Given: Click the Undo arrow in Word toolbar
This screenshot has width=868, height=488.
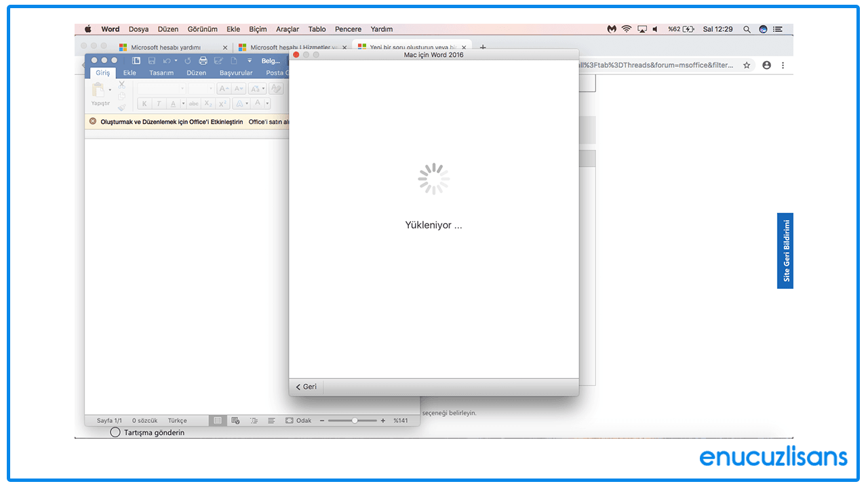Looking at the screenshot, I should (167, 60).
